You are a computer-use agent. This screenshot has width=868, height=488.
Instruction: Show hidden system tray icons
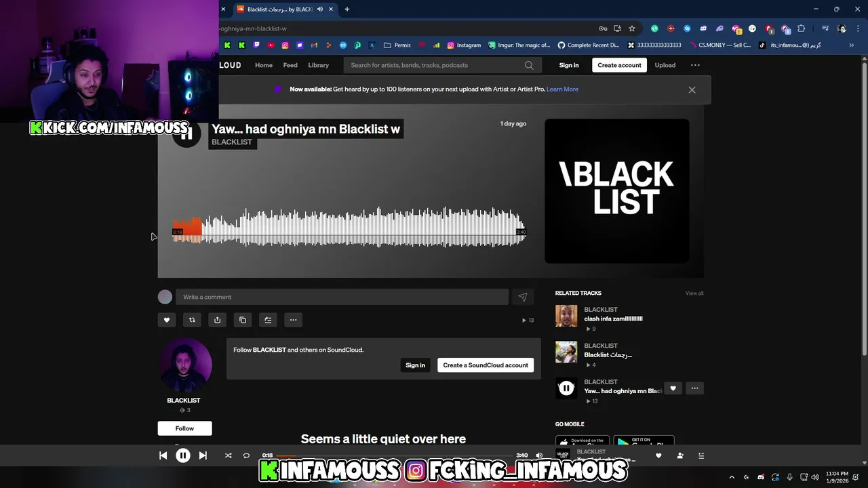point(732,477)
